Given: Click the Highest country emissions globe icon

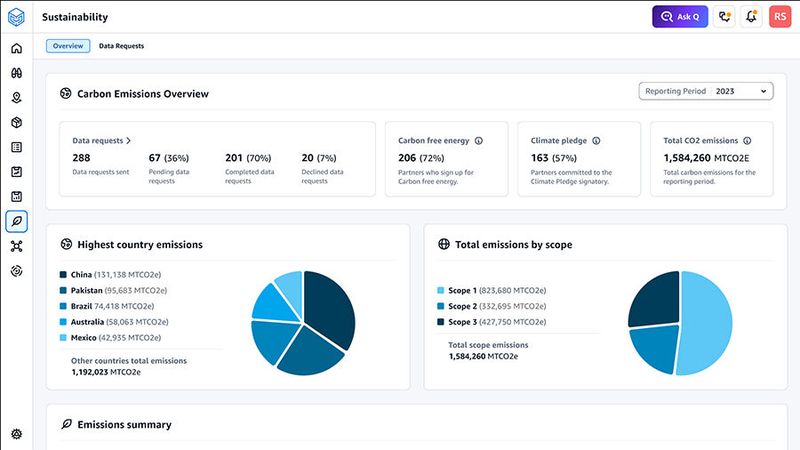Looking at the screenshot, I should pyautogui.click(x=66, y=244).
